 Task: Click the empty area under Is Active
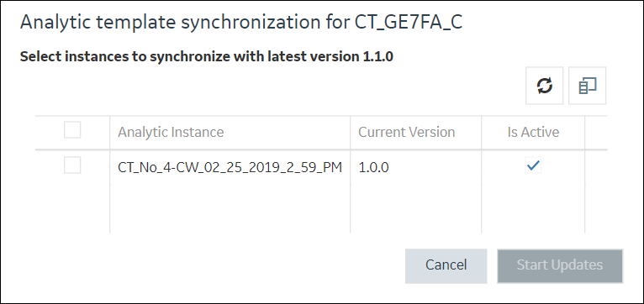pyautogui.click(x=533, y=208)
